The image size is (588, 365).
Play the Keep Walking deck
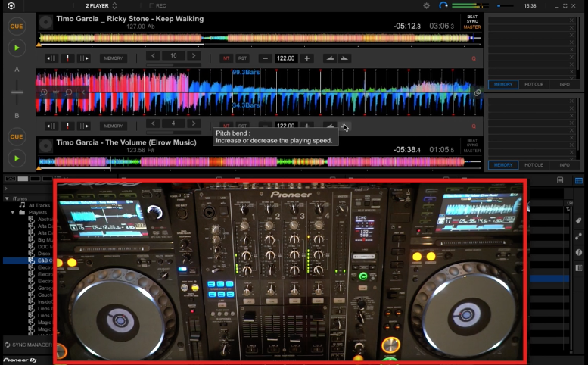[x=17, y=48]
